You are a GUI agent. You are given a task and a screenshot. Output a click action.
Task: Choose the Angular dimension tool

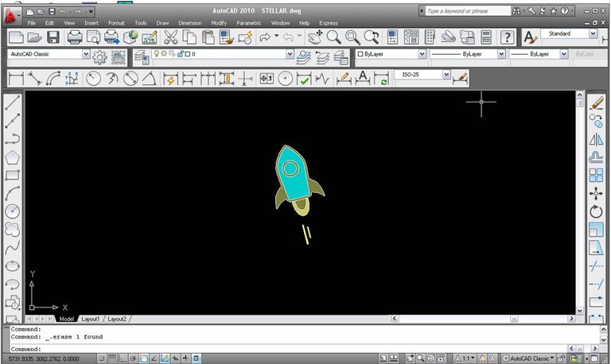tap(149, 79)
